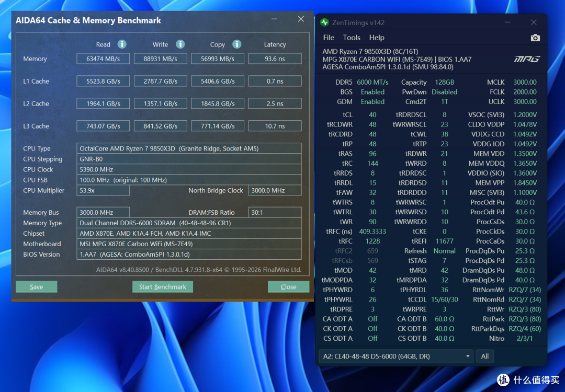Open the Tools menu in ZenTimings
This screenshot has width=565, height=392.
coord(352,38)
